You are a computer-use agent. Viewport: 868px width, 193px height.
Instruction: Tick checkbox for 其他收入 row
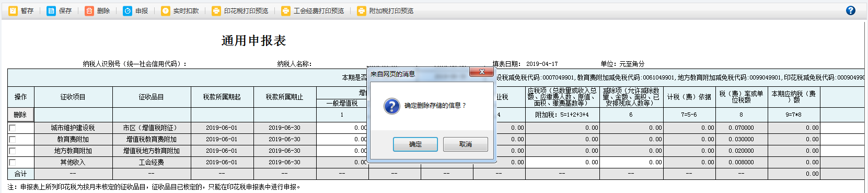pos(13,163)
